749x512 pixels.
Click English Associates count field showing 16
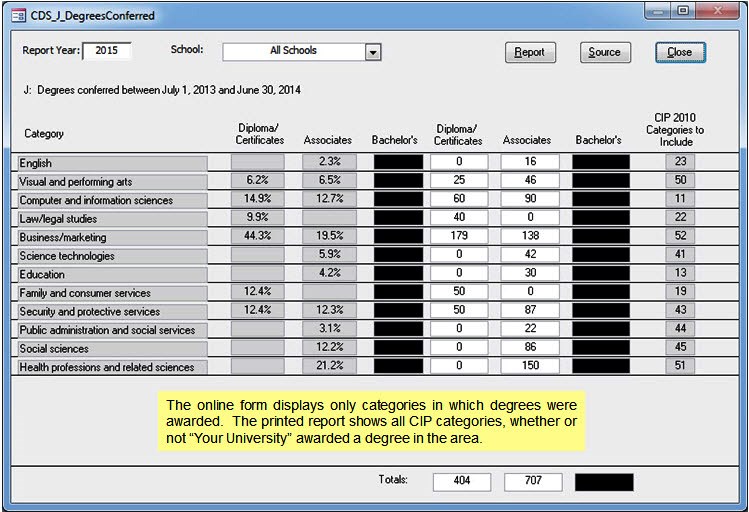[530, 162]
